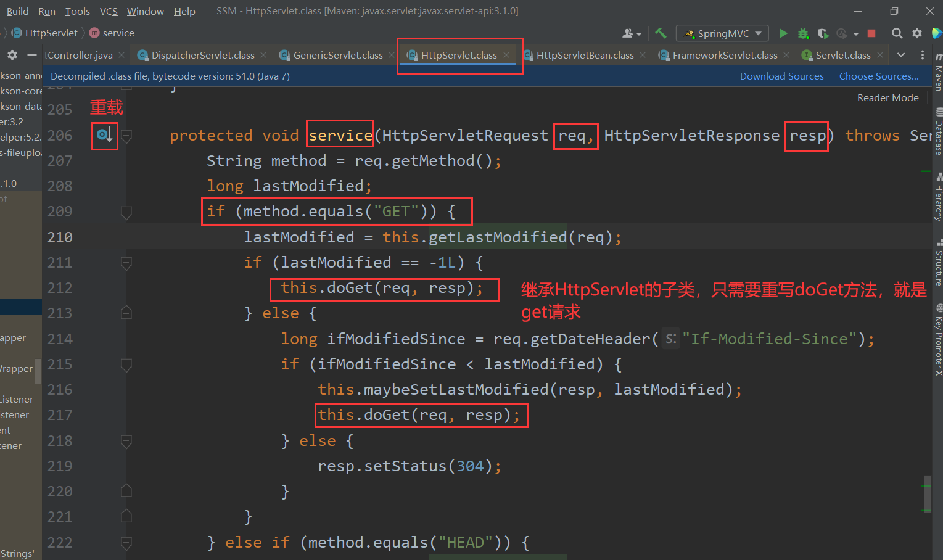Image resolution: width=943 pixels, height=560 pixels.
Task: Click the HttpServlet class icon in breadcrumb
Action: (x=17, y=33)
